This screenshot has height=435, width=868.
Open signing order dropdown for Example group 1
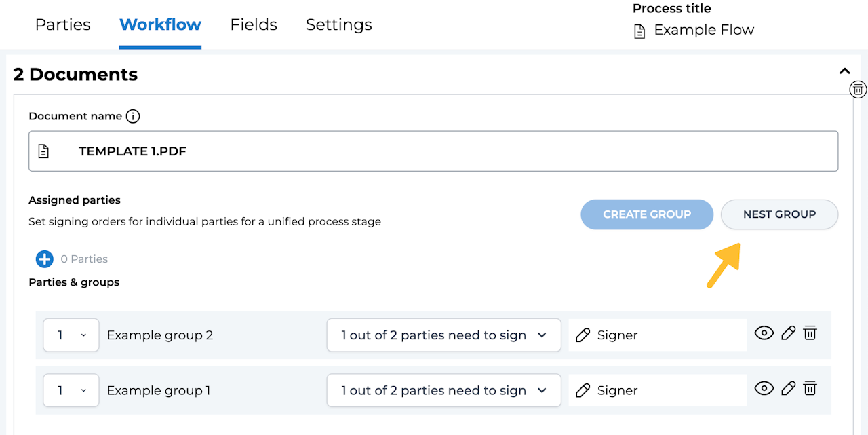click(x=71, y=391)
